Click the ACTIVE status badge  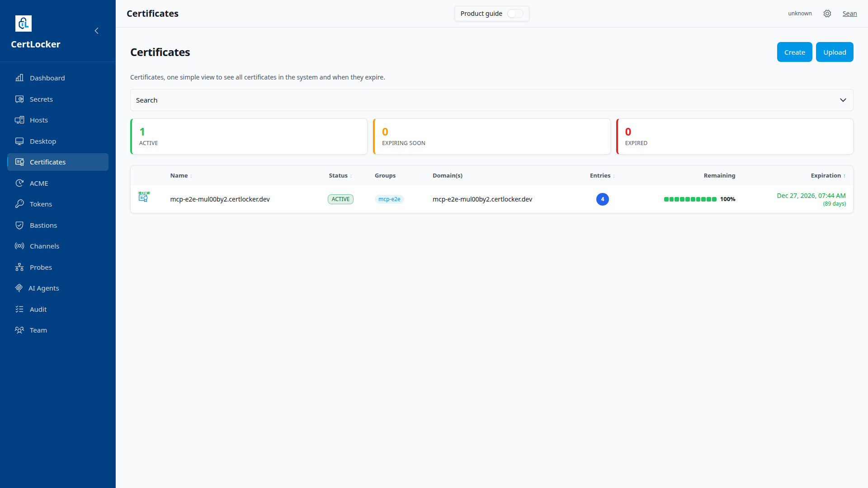pyautogui.click(x=340, y=199)
